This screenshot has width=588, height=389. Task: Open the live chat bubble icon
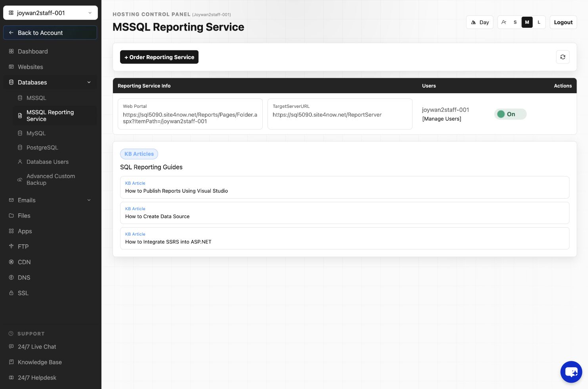point(571,372)
